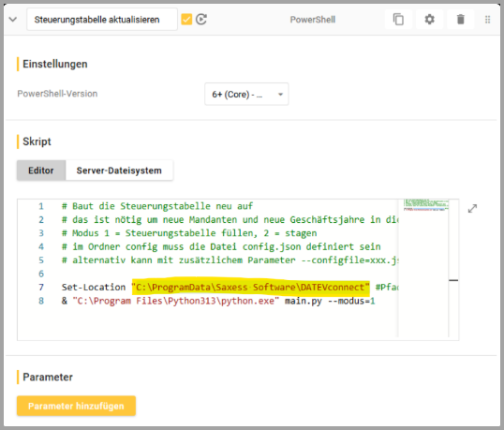
Task: Switch to the Editor tab
Action: click(41, 171)
